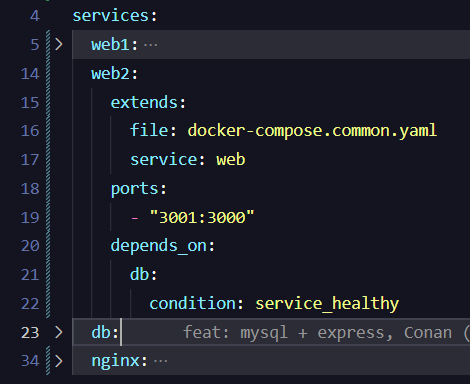Click line number 14 in gutter
Screen dimensions: 470x384
click(x=30, y=74)
